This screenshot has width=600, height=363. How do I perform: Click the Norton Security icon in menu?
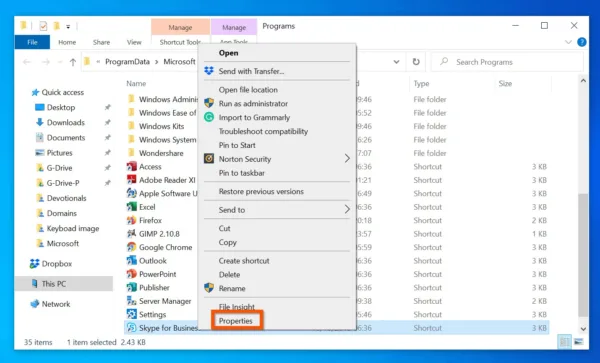point(209,159)
